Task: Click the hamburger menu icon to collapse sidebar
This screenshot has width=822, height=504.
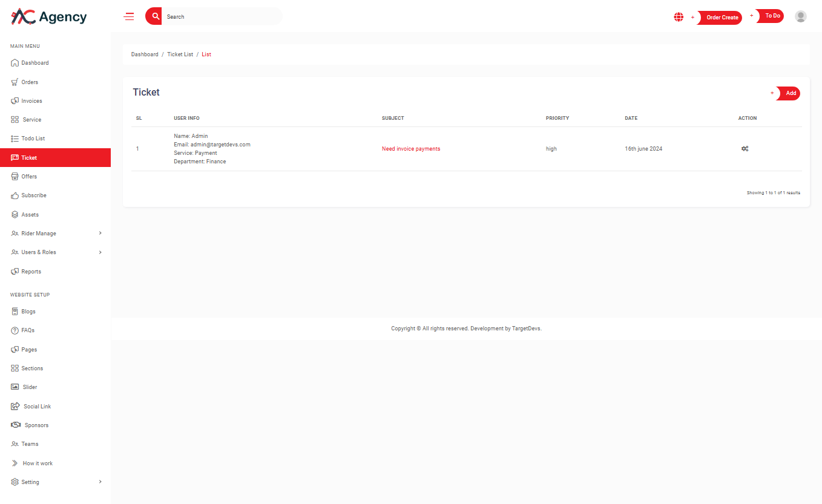Action: [129, 17]
